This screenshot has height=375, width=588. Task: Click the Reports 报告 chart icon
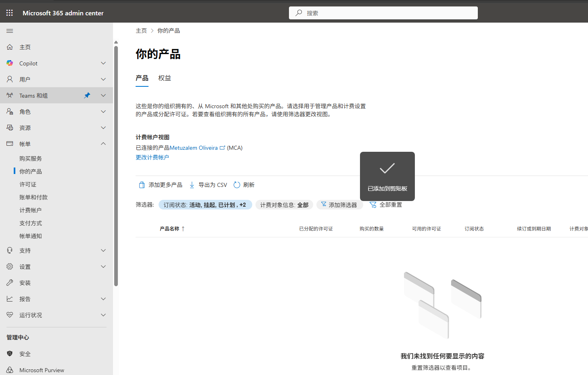(10, 299)
